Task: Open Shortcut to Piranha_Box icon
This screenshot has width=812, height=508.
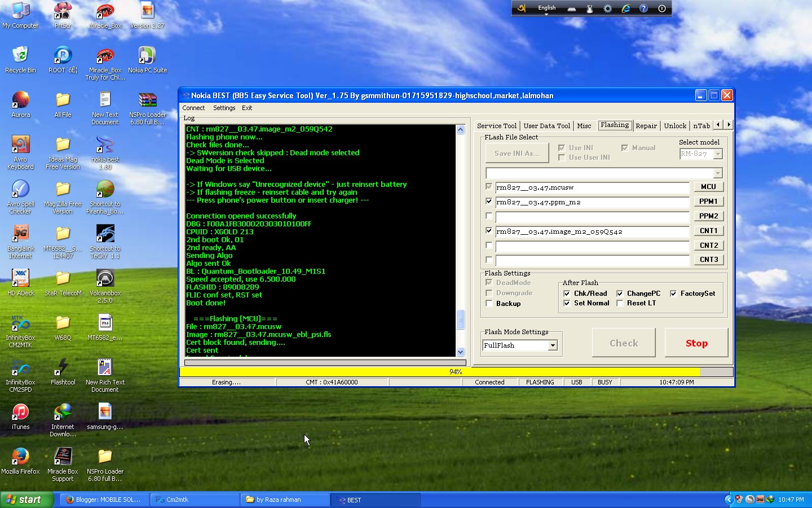Action: 105,197
